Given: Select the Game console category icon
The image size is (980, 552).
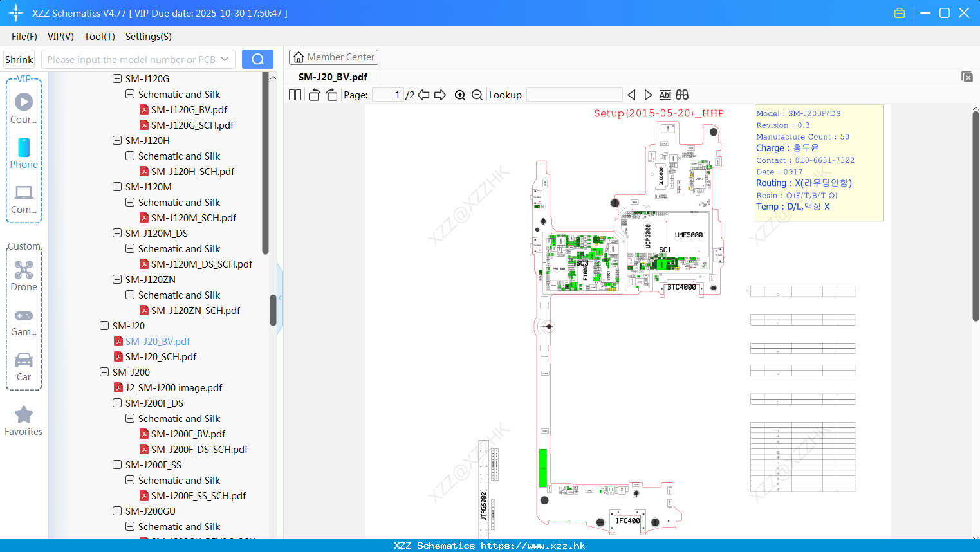Looking at the screenshot, I should [x=24, y=322].
